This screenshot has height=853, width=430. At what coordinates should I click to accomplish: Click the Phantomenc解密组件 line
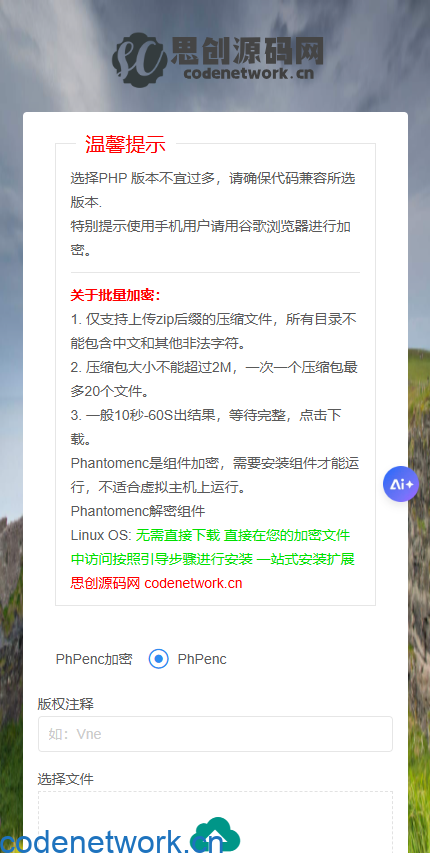(x=138, y=512)
